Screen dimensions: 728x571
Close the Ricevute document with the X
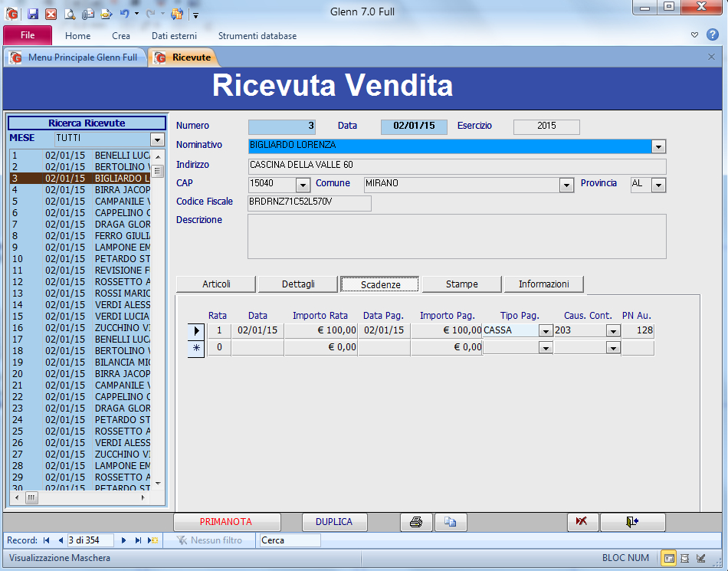tap(711, 57)
